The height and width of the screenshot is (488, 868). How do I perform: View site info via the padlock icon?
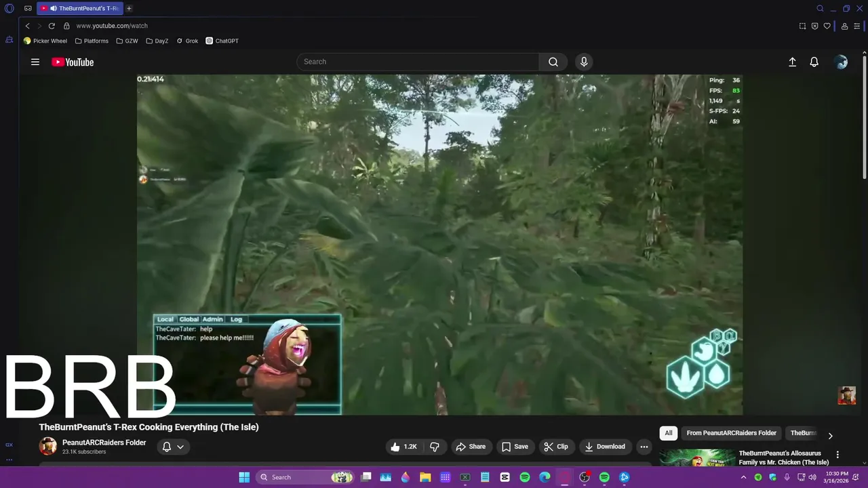point(66,26)
